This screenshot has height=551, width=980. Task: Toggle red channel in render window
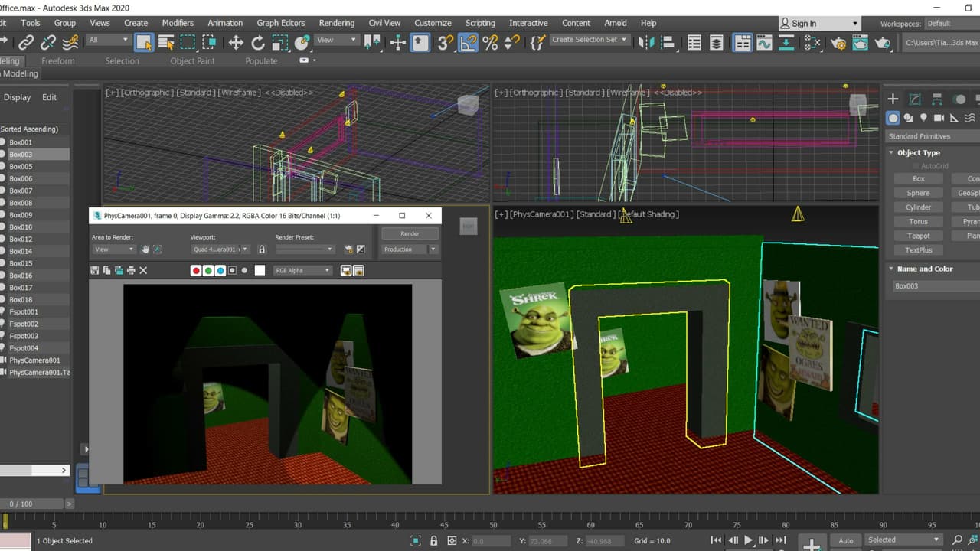click(x=196, y=270)
